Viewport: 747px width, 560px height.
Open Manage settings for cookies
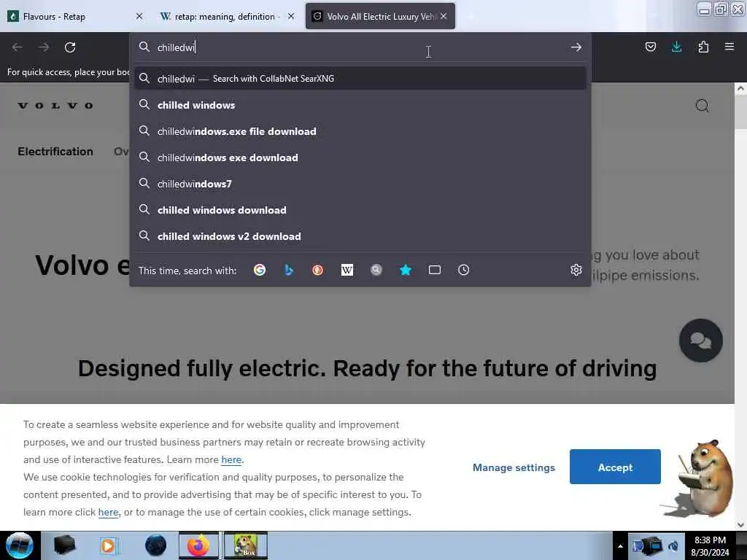pyautogui.click(x=514, y=467)
